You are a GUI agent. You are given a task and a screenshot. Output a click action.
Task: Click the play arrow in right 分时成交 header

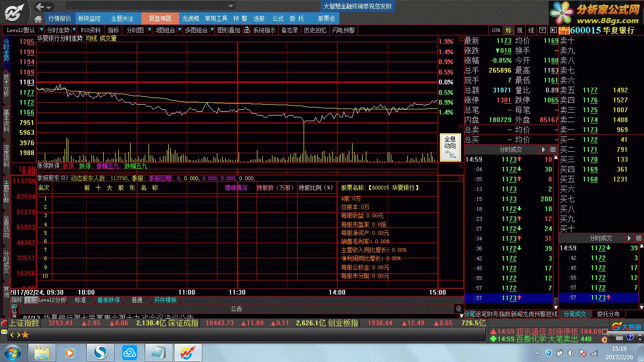pos(629,239)
